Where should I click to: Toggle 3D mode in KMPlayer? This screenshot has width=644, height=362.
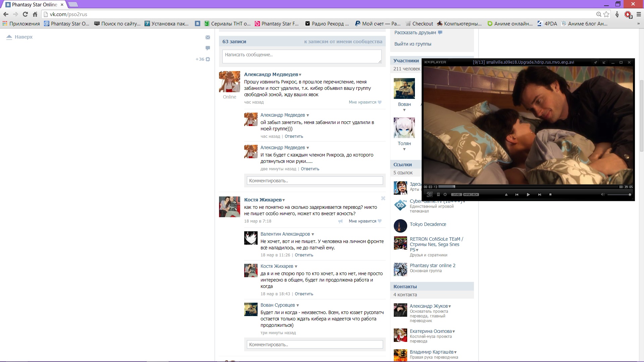coord(429,194)
